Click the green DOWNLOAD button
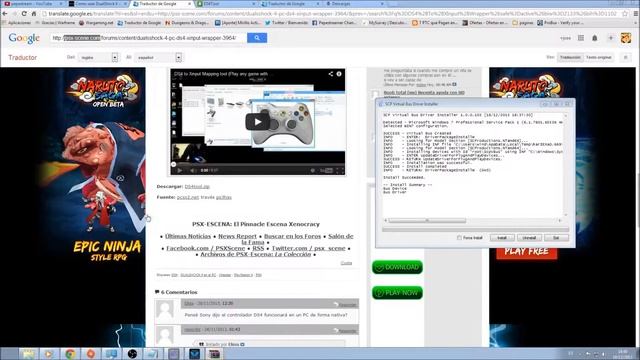This screenshot has height=360, width=640. [x=397, y=267]
